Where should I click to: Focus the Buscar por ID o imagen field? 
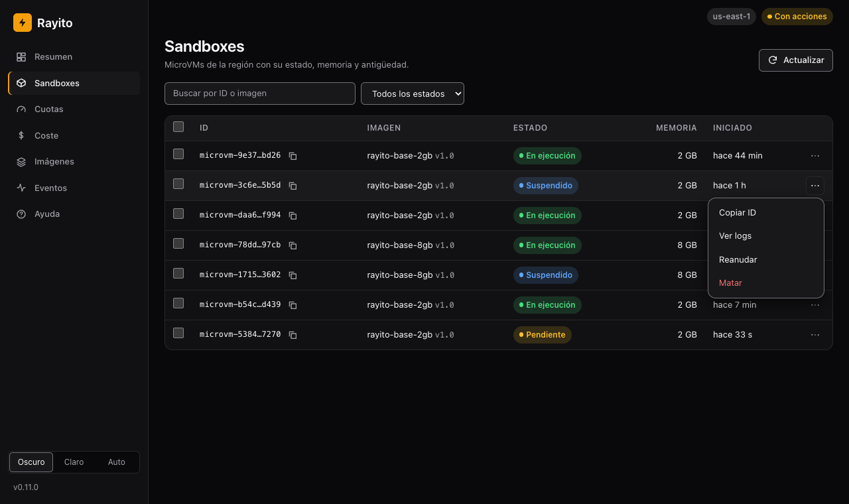coord(260,94)
